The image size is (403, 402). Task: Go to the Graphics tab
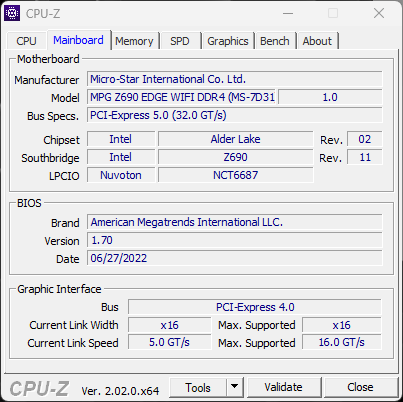(x=228, y=41)
